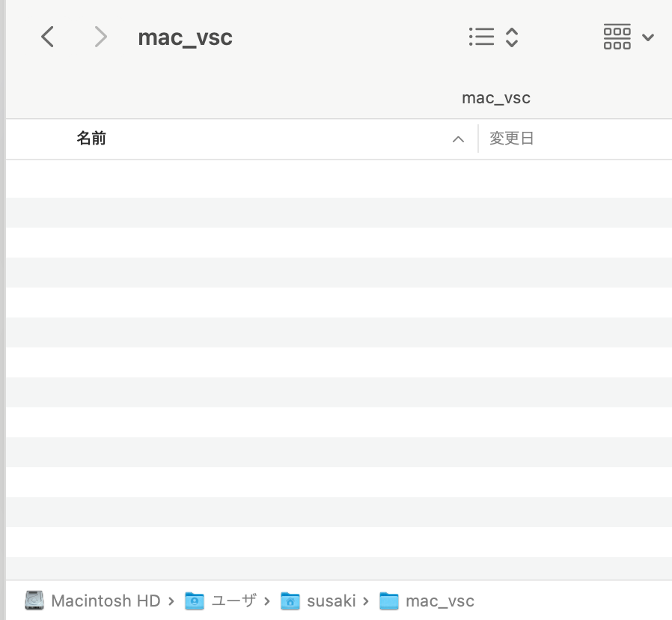The image size is (672, 620).
Task: Sort by the 名前 column header
Action: tap(91, 139)
